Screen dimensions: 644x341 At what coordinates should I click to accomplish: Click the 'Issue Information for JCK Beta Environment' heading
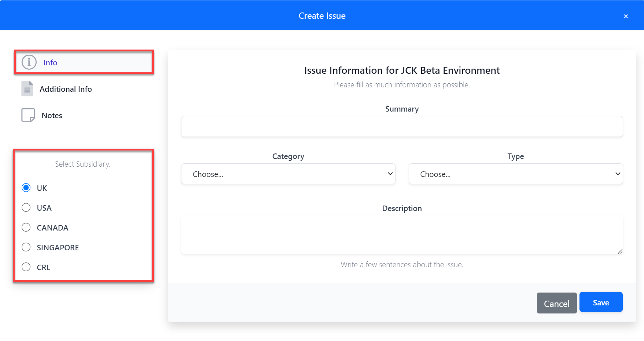coord(402,70)
